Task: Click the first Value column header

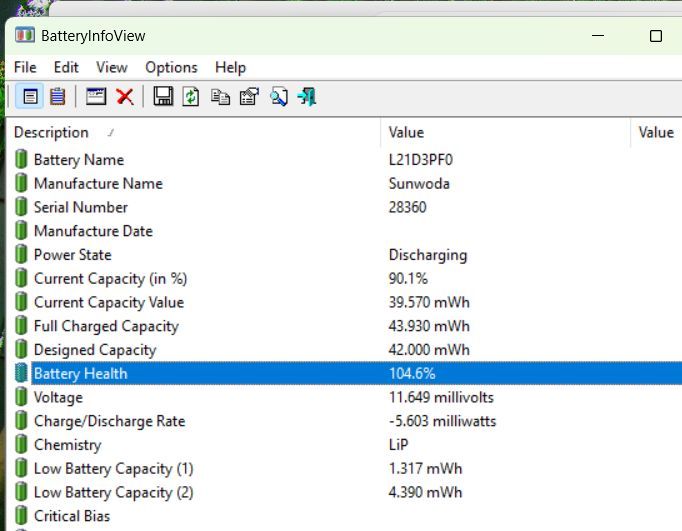Action: pyautogui.click(x=406, y=133)
